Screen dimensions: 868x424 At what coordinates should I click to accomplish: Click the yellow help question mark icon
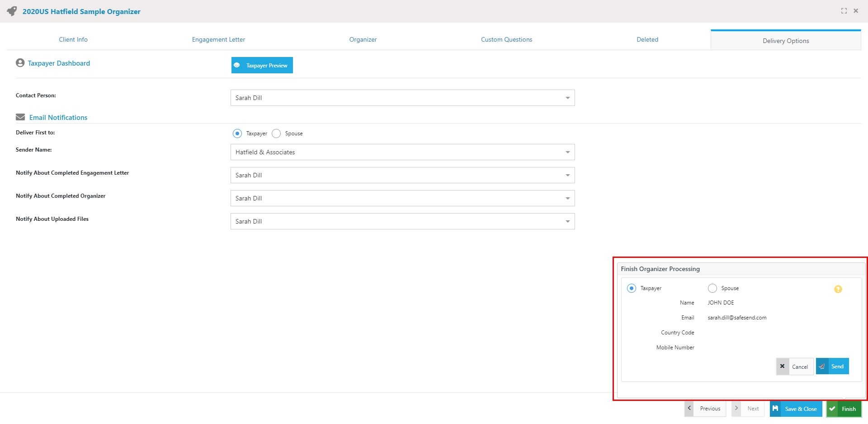838,289
